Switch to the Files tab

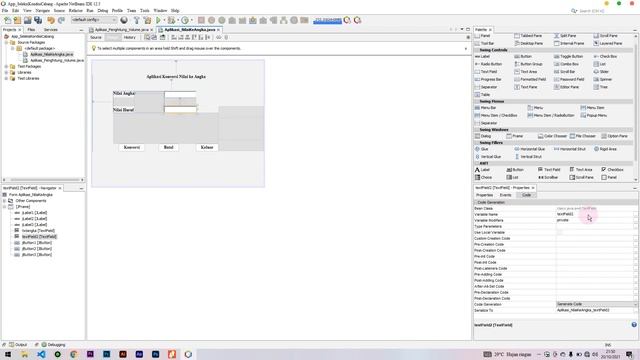pos(31,30)
